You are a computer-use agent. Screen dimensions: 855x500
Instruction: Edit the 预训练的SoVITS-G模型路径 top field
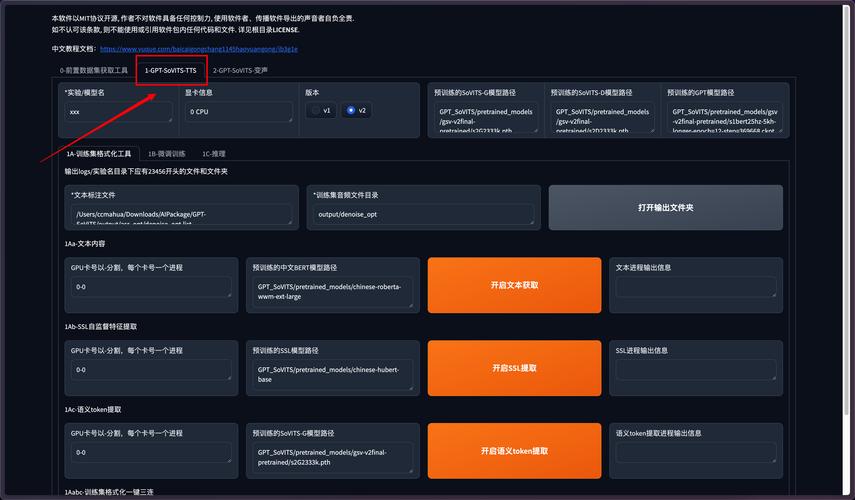(486, 117)
